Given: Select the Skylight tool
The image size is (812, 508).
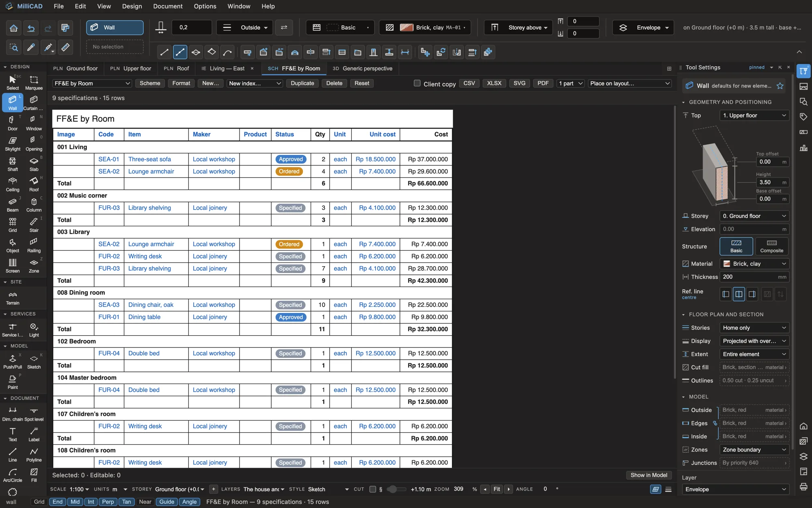Looking at the screenshot, I should coord(13,143).
